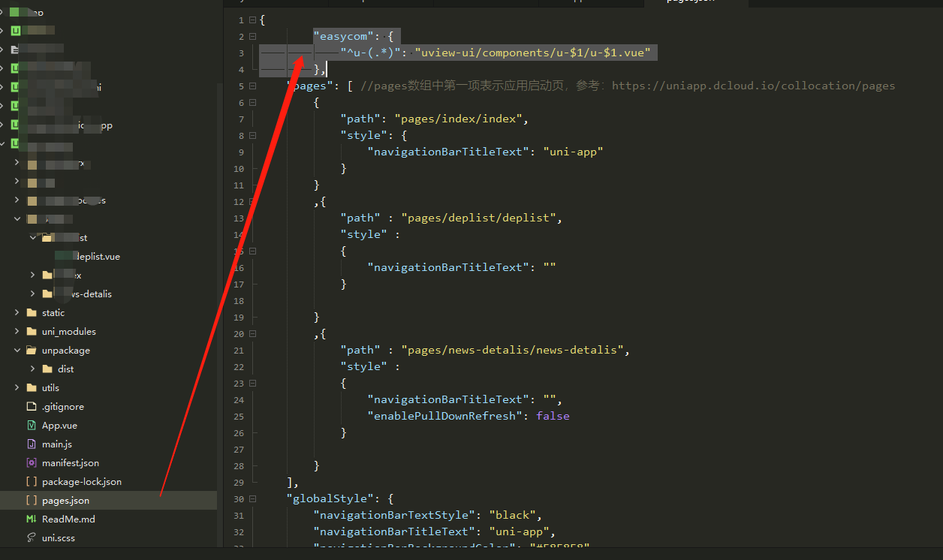Click line number 27 in gutter
The width and height of the screenshot is (943, 560).
(x=239, y=450)
